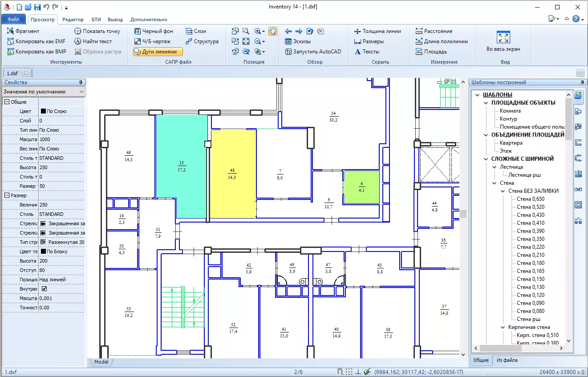Select the Стена 0,650 template
Image resolution: width=588 pixels, height=377 pixels.
pos(530,199)
